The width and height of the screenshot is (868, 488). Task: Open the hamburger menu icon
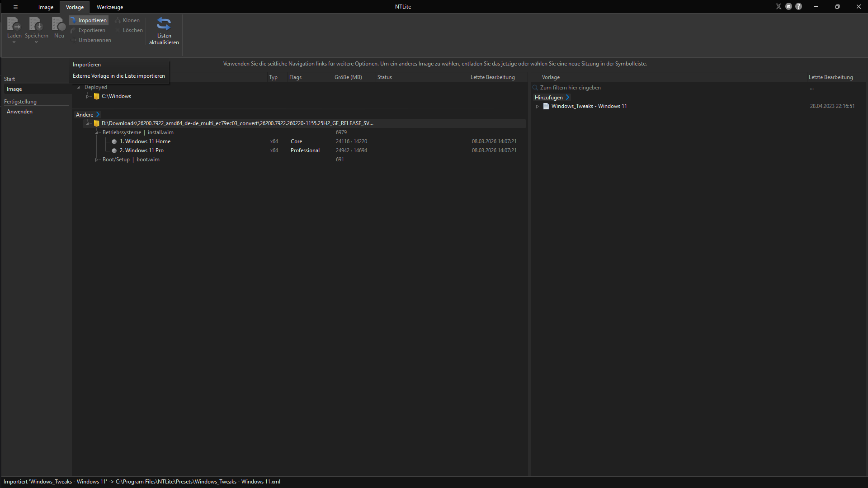click(x=15, y=7)
